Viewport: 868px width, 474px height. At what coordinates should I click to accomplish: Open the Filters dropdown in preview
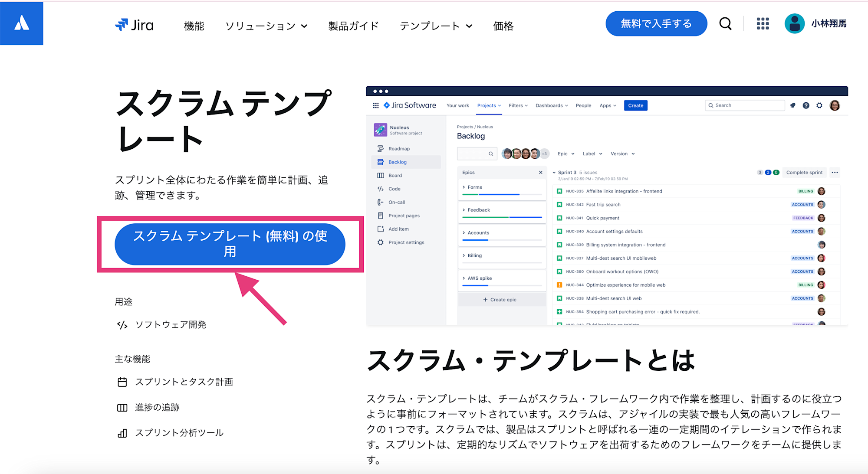tap(518, 105)
